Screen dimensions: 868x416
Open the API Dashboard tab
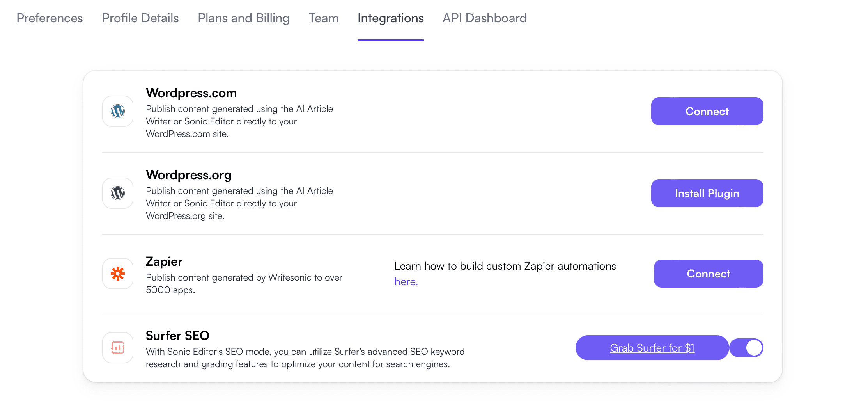click(x=484, y=18)
